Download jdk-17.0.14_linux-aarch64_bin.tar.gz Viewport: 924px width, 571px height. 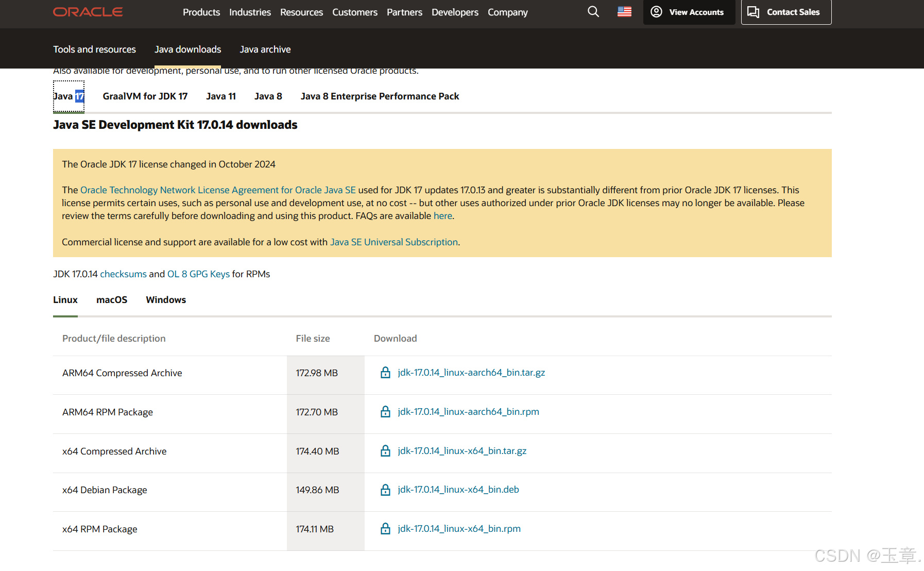coord(471,373)
